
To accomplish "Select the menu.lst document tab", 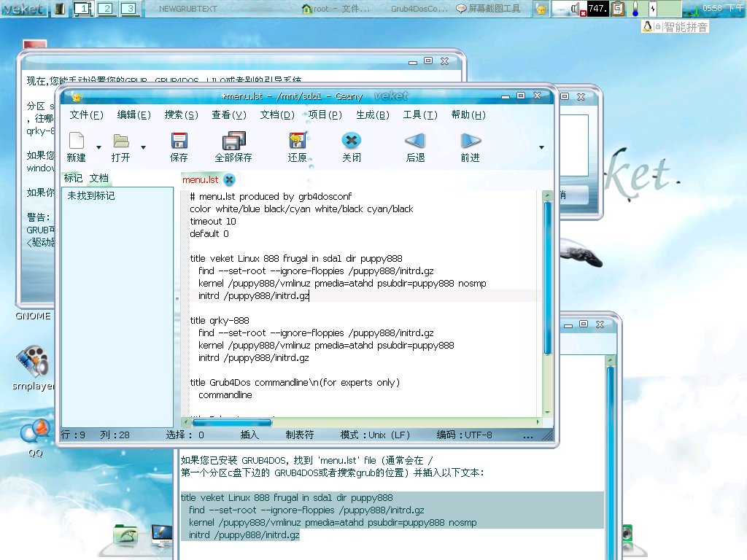I will click(x=200, y=179).
